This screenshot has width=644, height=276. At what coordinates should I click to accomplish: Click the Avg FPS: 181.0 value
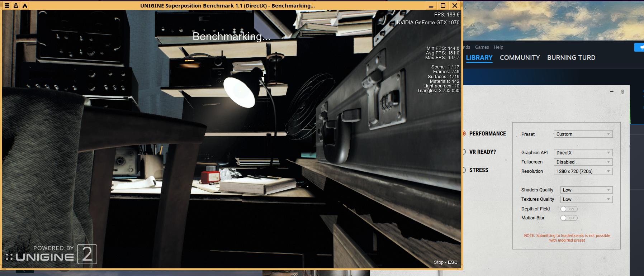click(442, 53)
